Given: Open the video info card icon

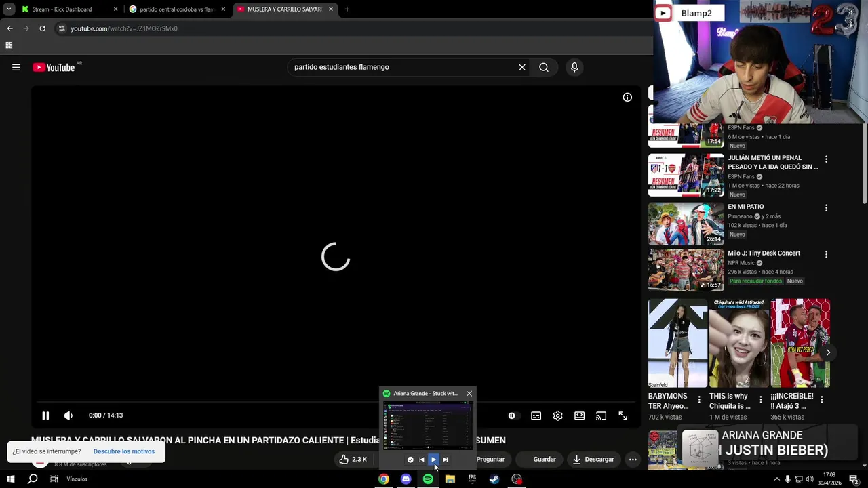Looking at the screenshot, I should (627, 98).
